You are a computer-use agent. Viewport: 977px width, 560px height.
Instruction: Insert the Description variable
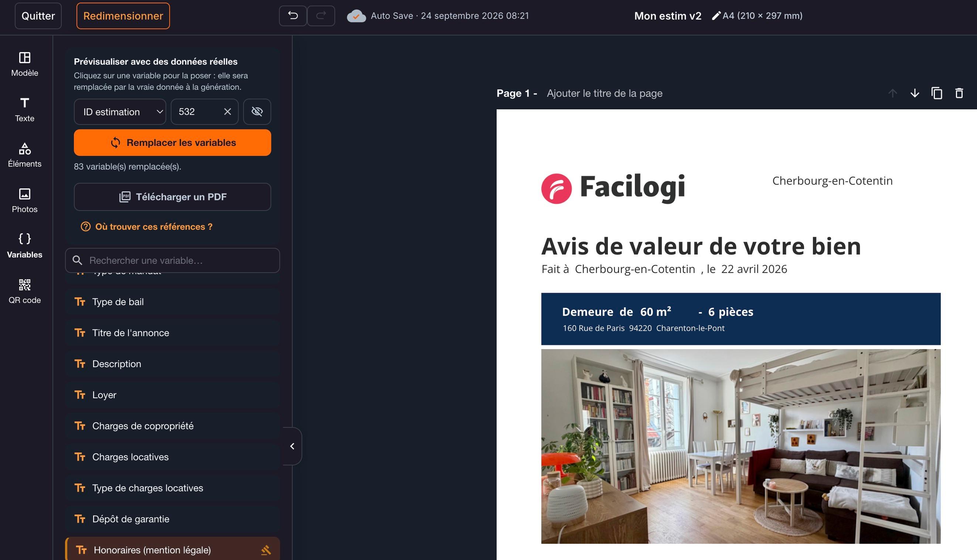point(172,364)
